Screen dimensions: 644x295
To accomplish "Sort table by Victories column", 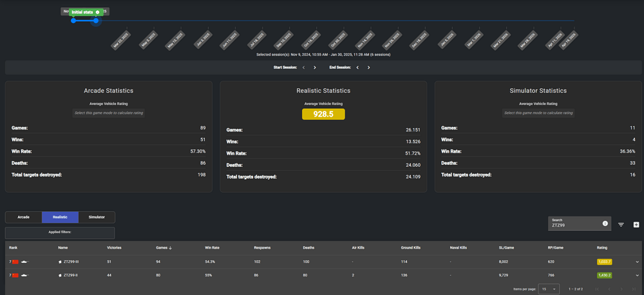I will [x=114, y=248].
